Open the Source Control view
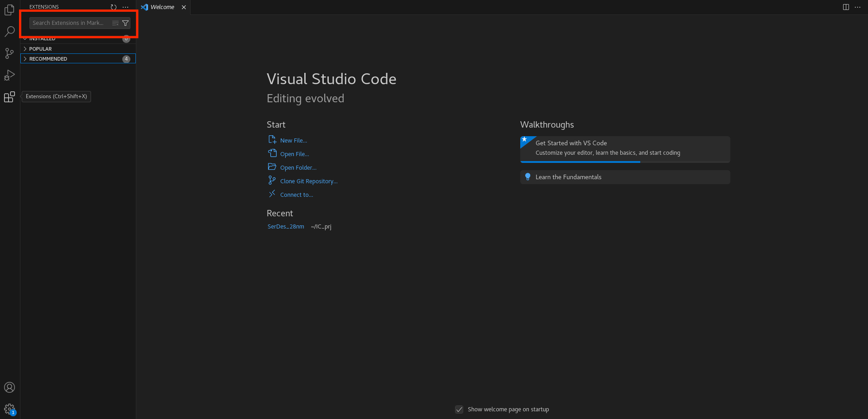Screen dimensions: 868x419 click(x=10, y=53)
